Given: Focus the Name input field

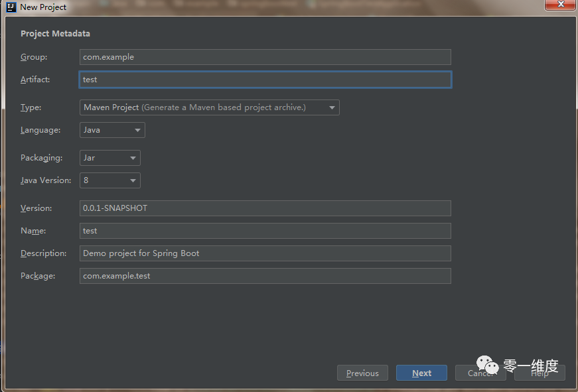Looking at the screenshot, I should click(265, 231).
